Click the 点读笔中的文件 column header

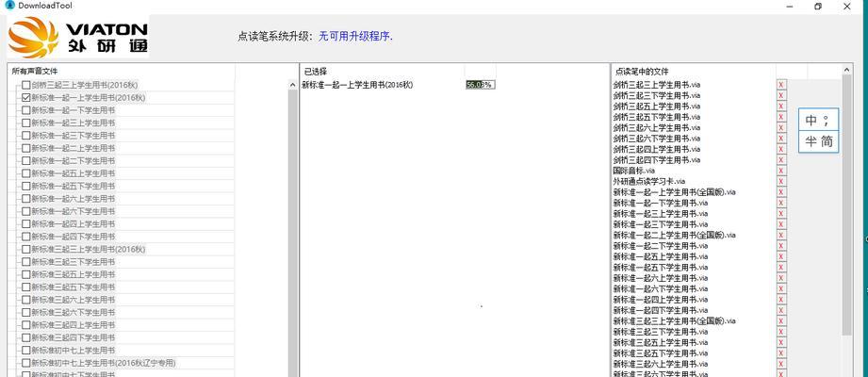[x=695, y=71]
